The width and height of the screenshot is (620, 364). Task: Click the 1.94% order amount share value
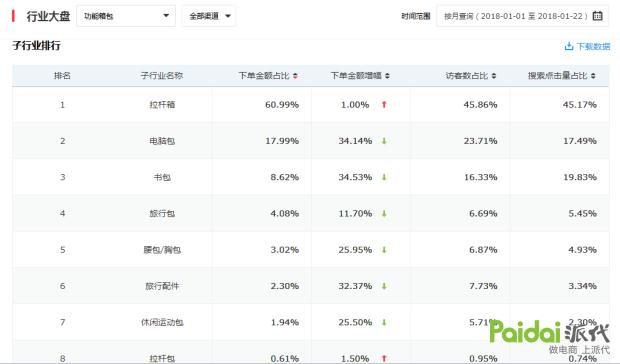285,322
